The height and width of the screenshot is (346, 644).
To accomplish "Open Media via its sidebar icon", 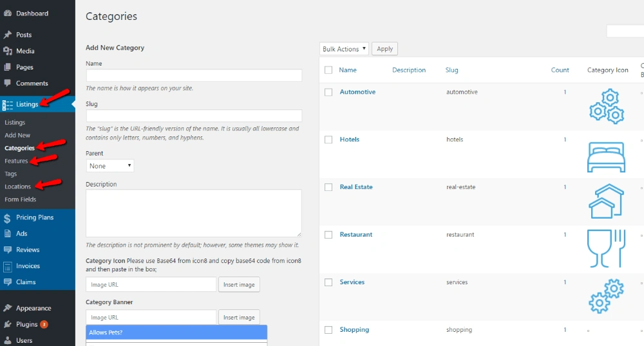I will point(7,51).
